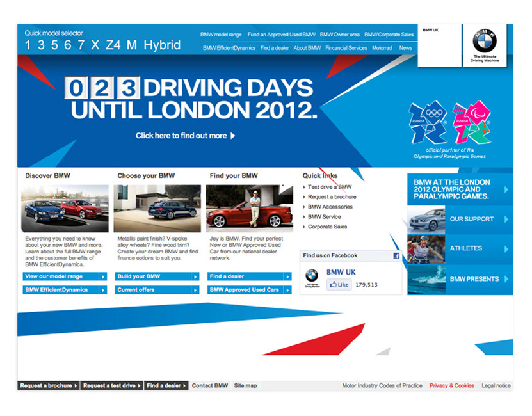The height and width of the screenshot is (416, 532).
Task: Select model series 3 in quick selector
Action: [x=41, y=45]
